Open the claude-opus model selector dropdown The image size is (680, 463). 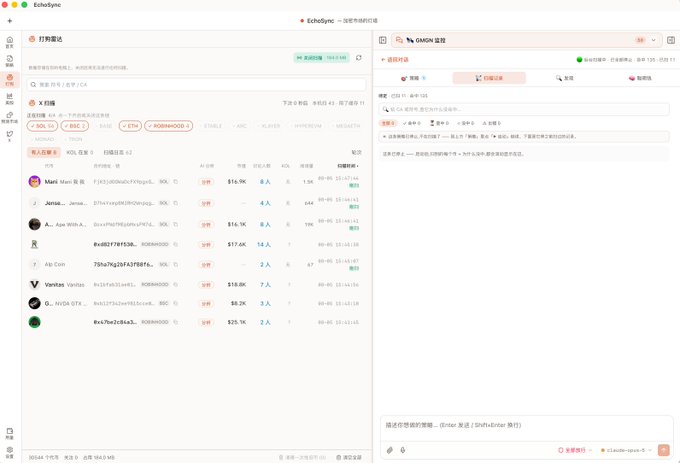[626, 450]
